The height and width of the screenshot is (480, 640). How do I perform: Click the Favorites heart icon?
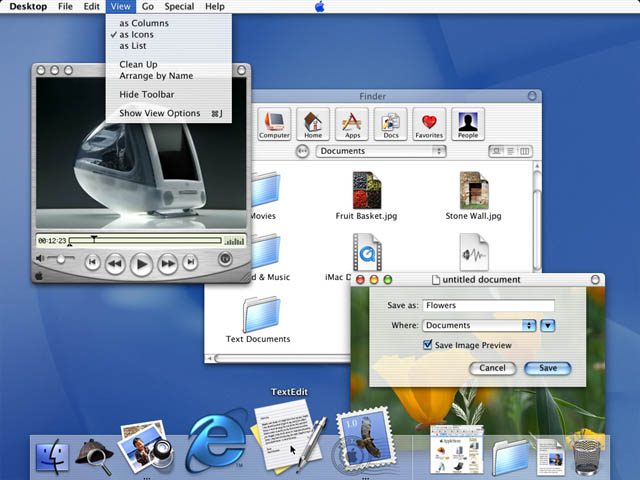pos(429,123)
